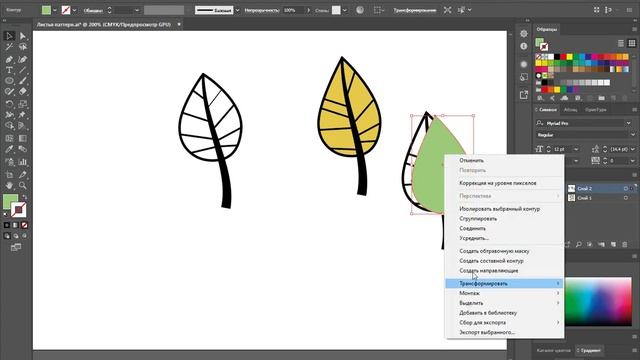This screenshot has height=360, width=640.
Task: Select the Mesh tool
Action: click(x=9, y=138)
